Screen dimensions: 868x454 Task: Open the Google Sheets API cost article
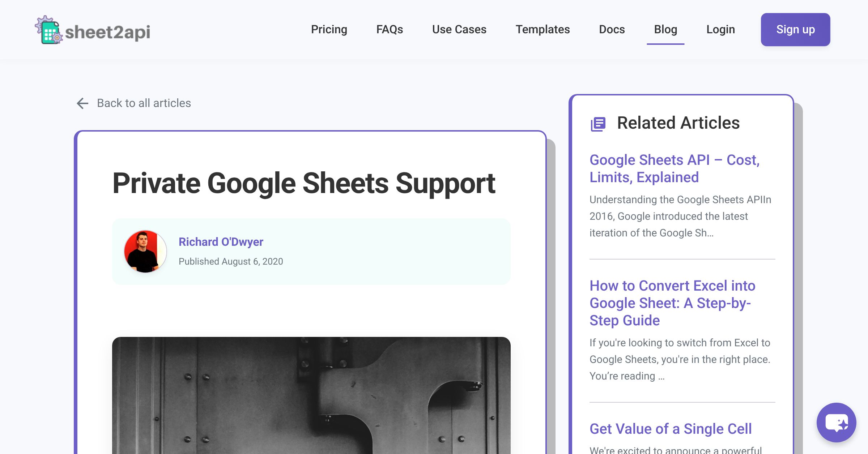(x=675, y=168)
